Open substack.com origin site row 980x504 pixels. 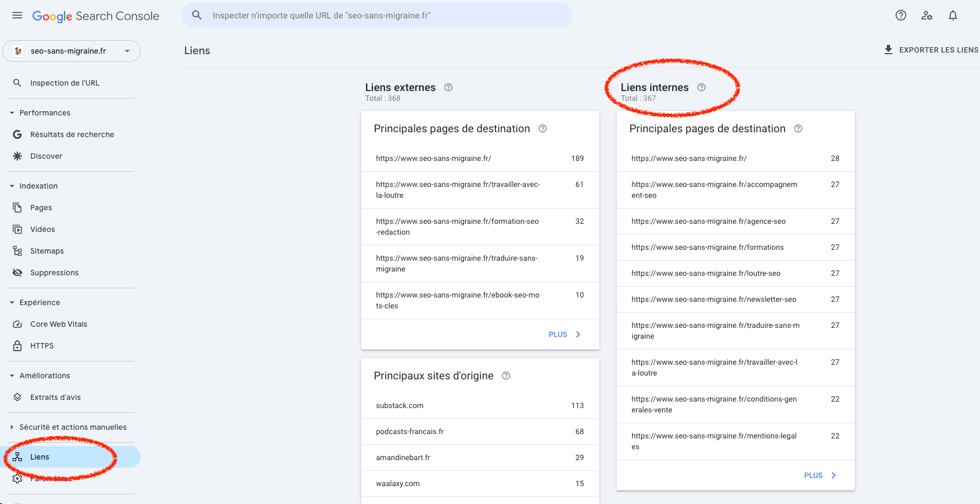480,405
